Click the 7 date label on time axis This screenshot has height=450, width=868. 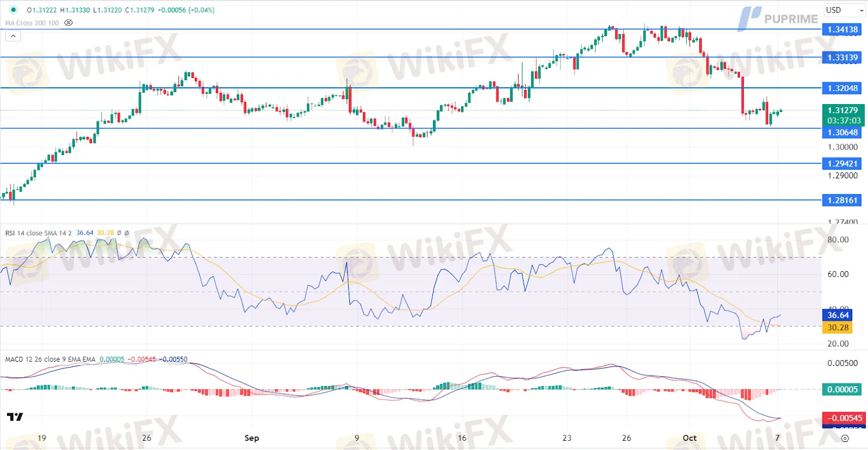pos(777,438)
